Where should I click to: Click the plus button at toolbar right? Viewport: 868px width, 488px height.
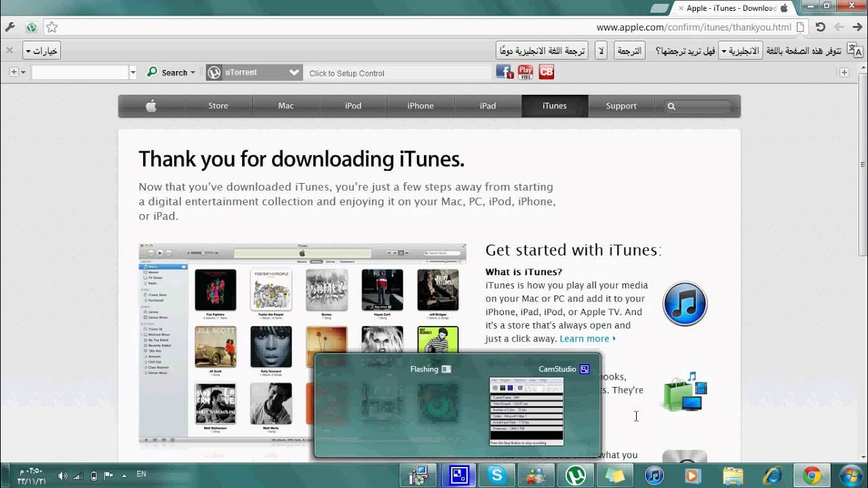tap(844, 73)
